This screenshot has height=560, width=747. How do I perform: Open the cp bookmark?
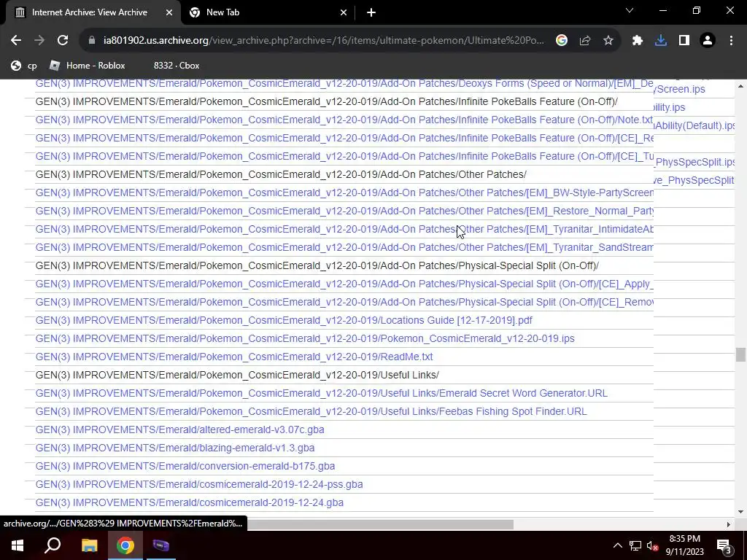tap(24, 66)
